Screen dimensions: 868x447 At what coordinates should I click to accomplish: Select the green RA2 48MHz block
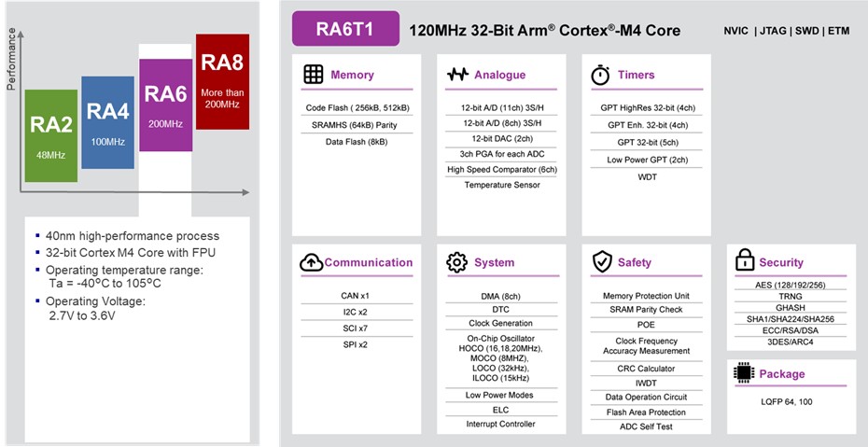[51, 135]
